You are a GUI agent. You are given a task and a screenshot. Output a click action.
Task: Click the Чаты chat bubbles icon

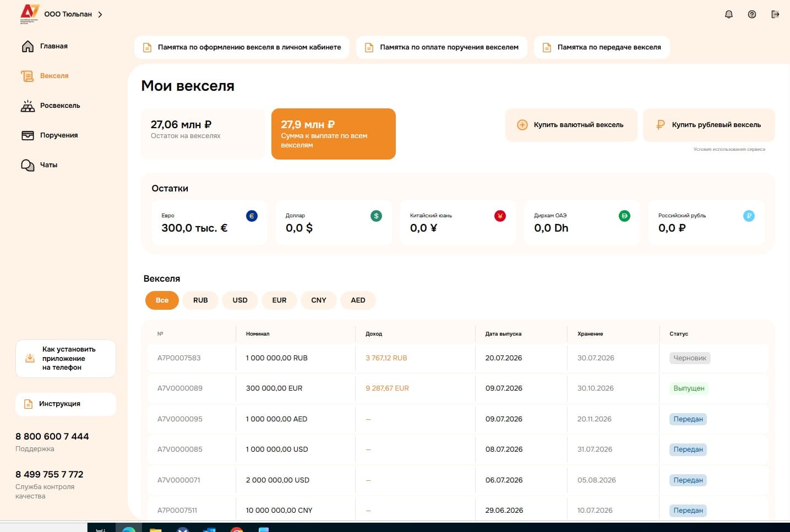28,165
